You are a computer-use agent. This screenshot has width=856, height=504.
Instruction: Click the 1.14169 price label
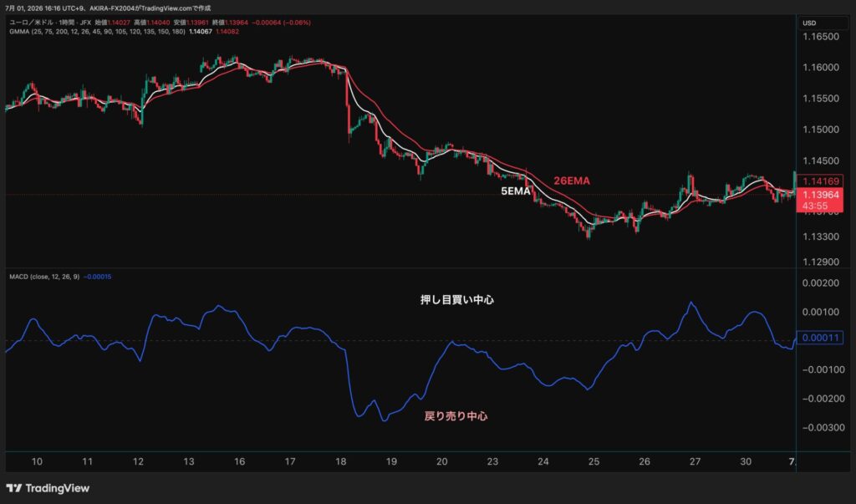pyautogui.click(x=820, y=181)
